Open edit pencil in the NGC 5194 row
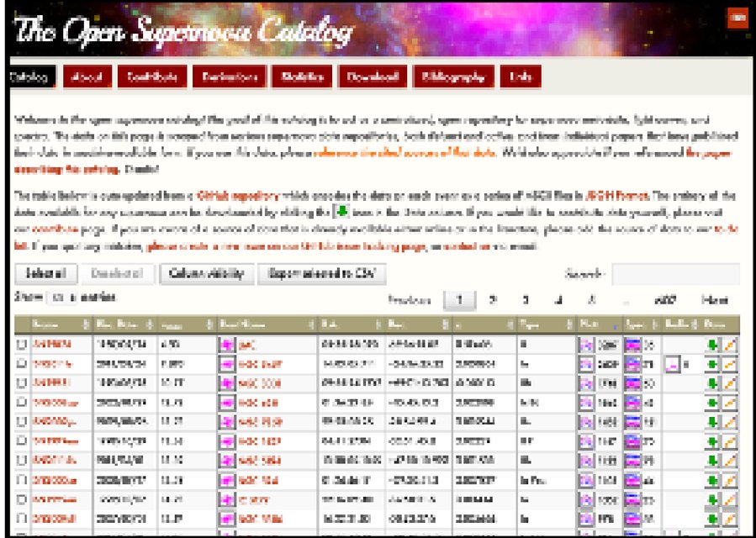This screenshot has height=538, width=756. click(x=729, y=461)
